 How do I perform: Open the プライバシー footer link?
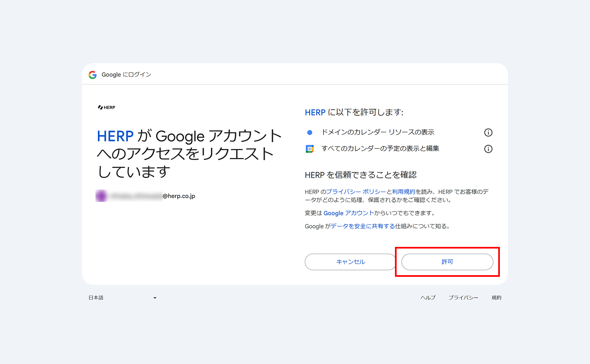[463, 298]
